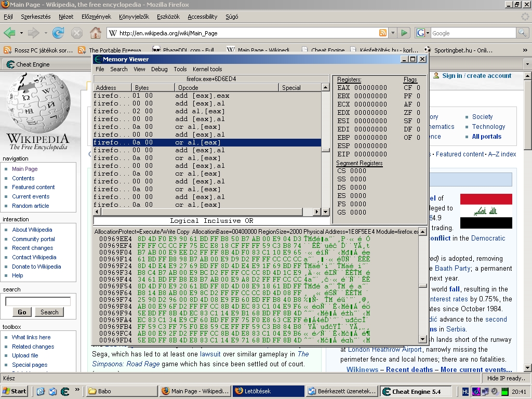Open the back history dropdown arrow

[x=21, y=33]
